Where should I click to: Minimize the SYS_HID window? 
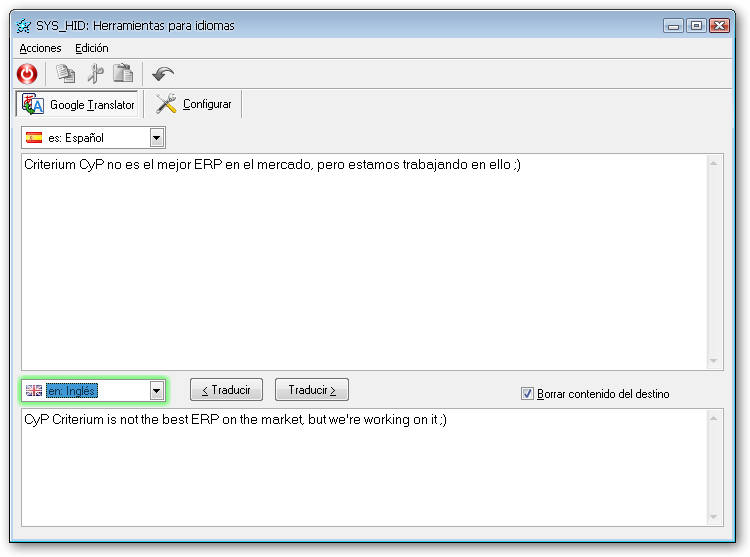point(673,26)
